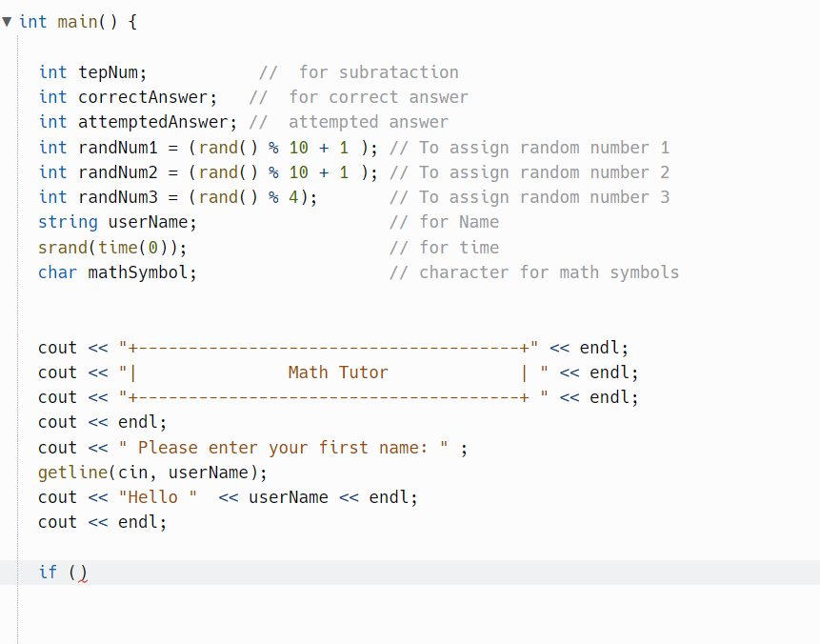The image size is (820, 644).
Task: Click the Math Tutor title string
Action: pyautogui.click(x=338, y=372)
